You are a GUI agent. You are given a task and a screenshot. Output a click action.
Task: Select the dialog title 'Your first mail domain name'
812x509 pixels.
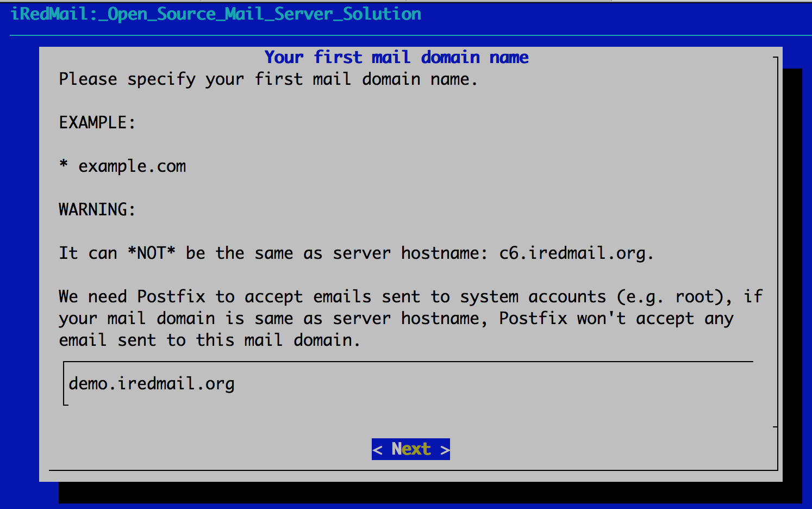(396, 57)
